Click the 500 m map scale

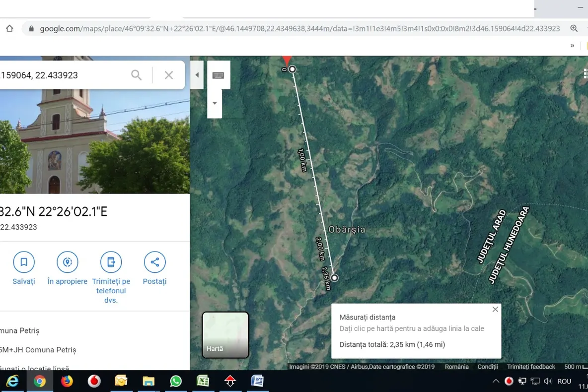pyautogui.click(x=576, y=367)
